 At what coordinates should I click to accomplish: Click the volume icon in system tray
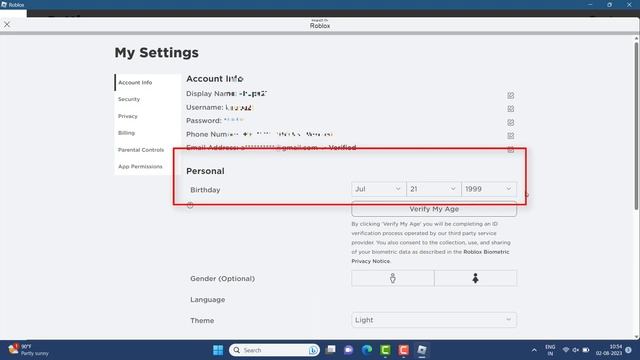click(576, 350)
